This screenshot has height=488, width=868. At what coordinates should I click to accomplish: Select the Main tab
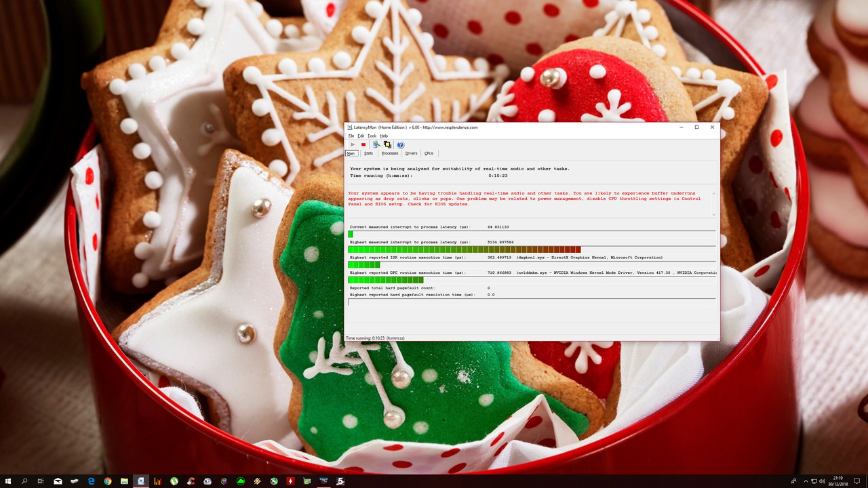click(x=351, y=153)
